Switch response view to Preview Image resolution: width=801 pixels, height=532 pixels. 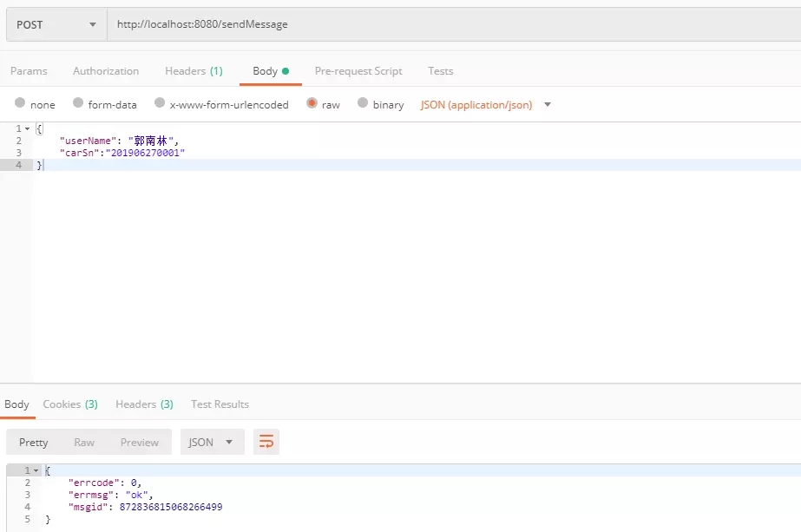140,442
